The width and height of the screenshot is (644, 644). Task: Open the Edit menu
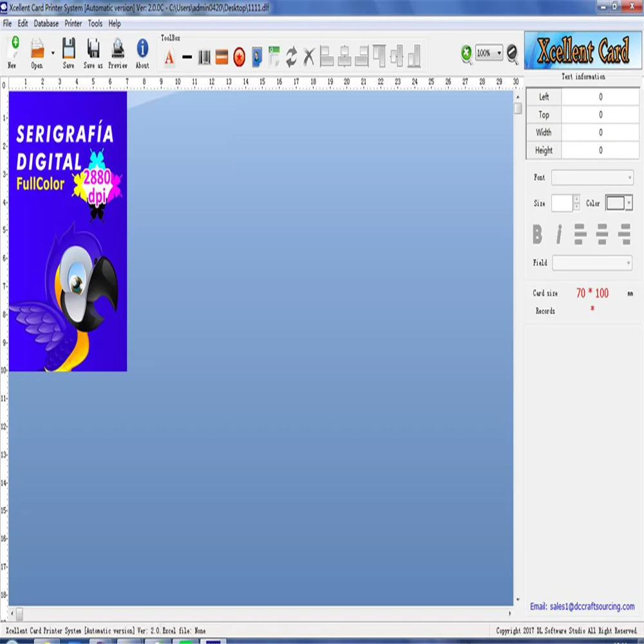click(x=23, y=23)
